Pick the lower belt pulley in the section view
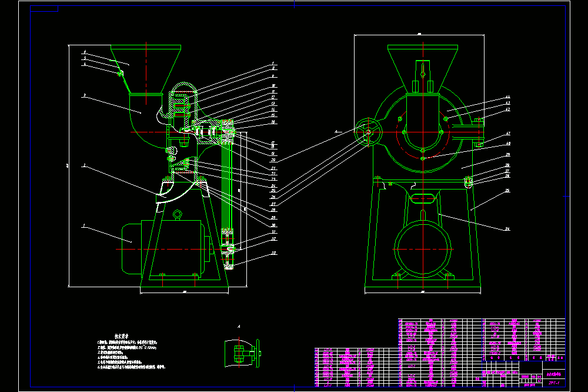Viewport: 588px width, 392px height. (228, 248)
